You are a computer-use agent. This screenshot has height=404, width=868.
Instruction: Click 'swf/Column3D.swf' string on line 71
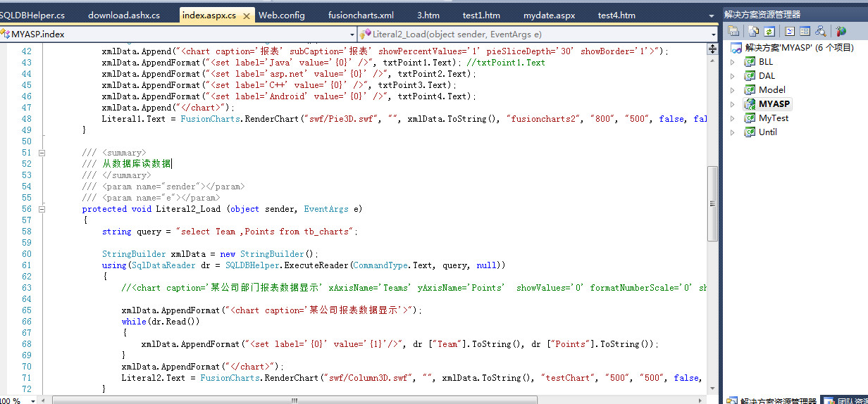click(x=369, y=378)
